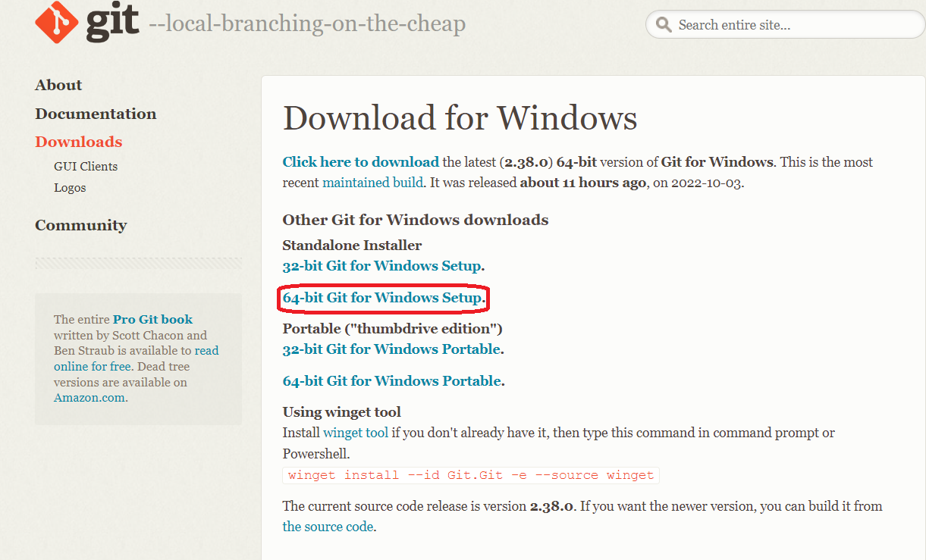Click the 'Other Git for Windows downloads' heading
The width and height of the screenshot is (926, 560).
tap(416, 220)
